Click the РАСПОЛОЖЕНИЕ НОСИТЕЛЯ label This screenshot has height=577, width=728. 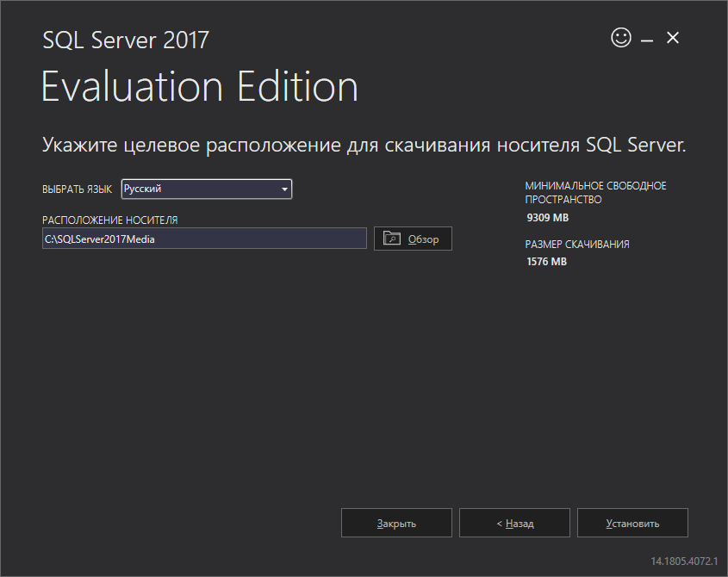point(109,220)
